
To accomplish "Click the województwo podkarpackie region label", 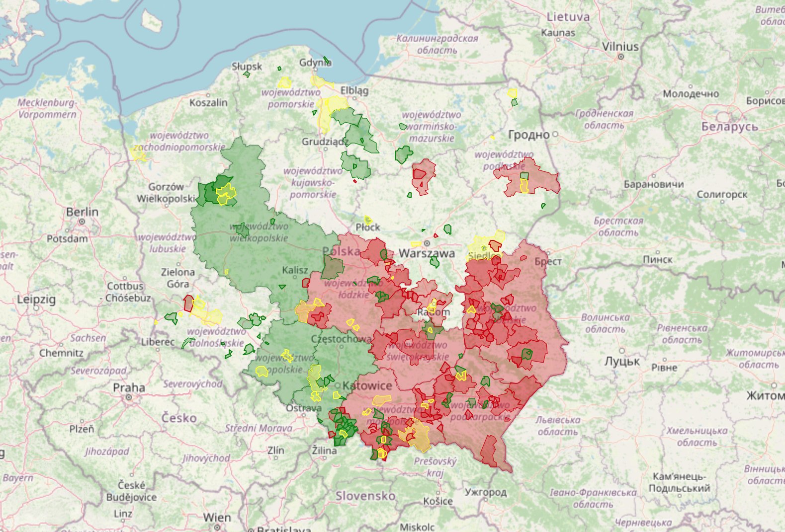I will (480, 411).
